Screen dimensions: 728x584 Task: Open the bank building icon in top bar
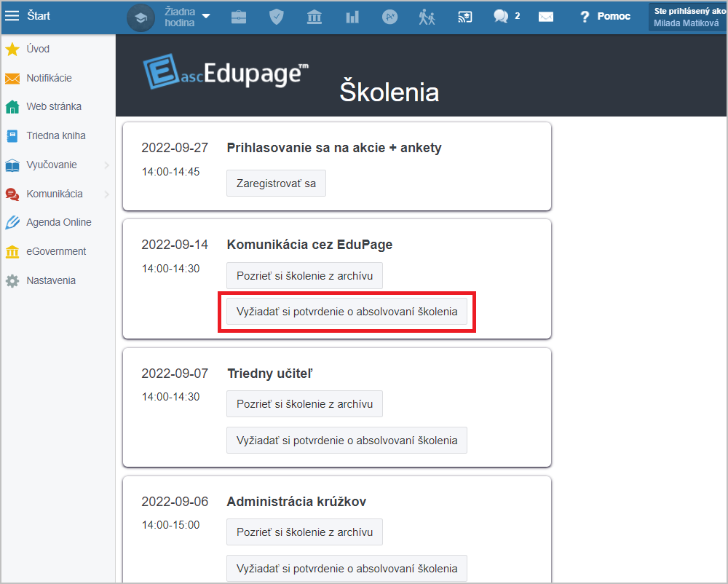(314, 17)
